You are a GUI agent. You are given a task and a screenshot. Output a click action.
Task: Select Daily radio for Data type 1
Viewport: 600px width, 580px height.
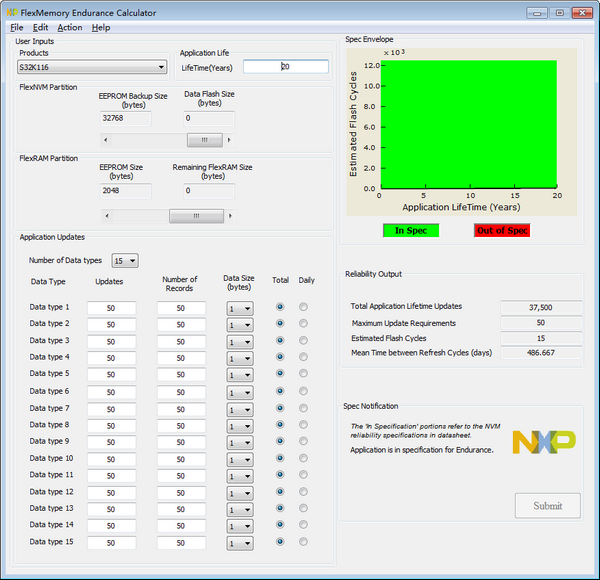tap(304, 308)
